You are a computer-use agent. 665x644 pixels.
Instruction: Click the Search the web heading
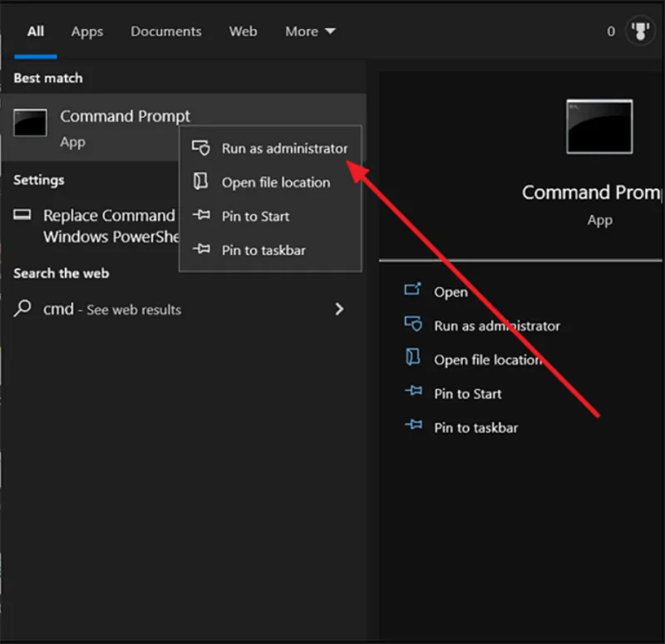[x=61, y=273]
